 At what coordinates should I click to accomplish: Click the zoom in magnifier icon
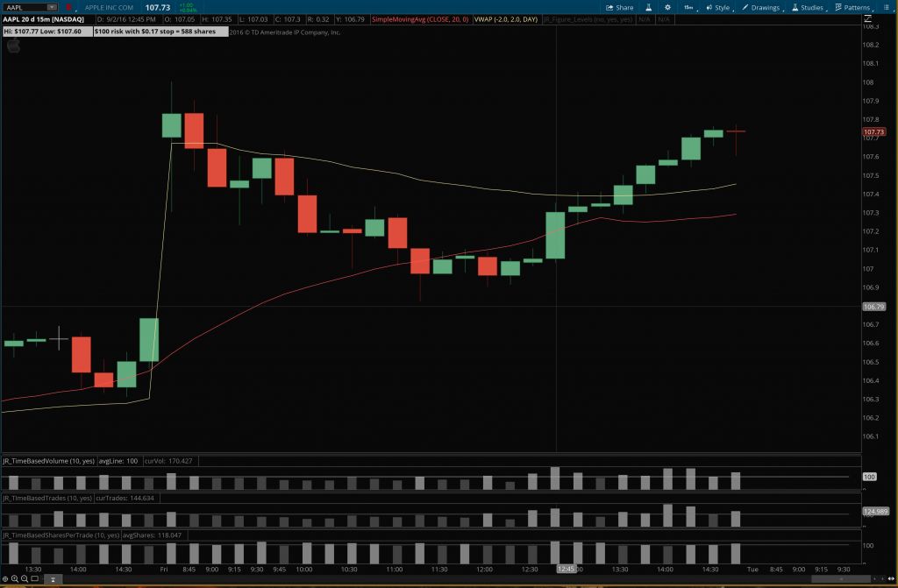[15, 579]
